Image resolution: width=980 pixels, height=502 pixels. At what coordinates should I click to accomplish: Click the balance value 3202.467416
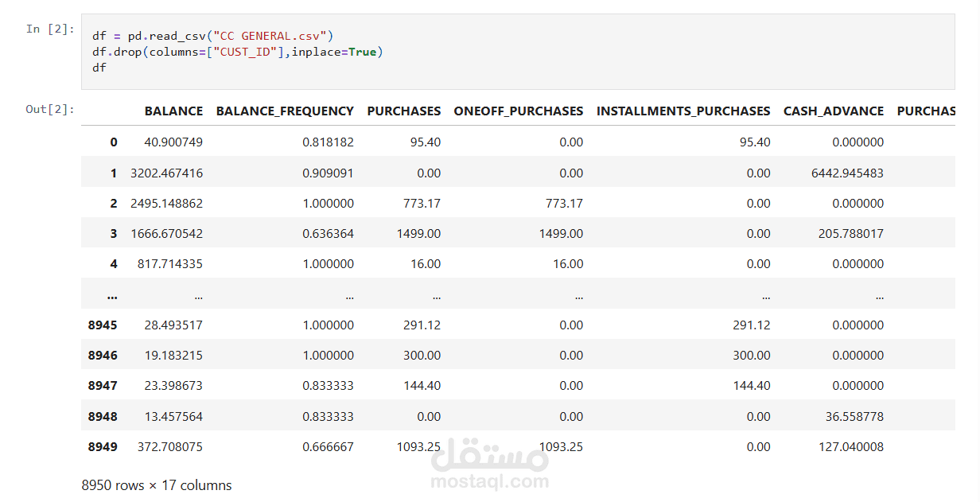point(166,173)
